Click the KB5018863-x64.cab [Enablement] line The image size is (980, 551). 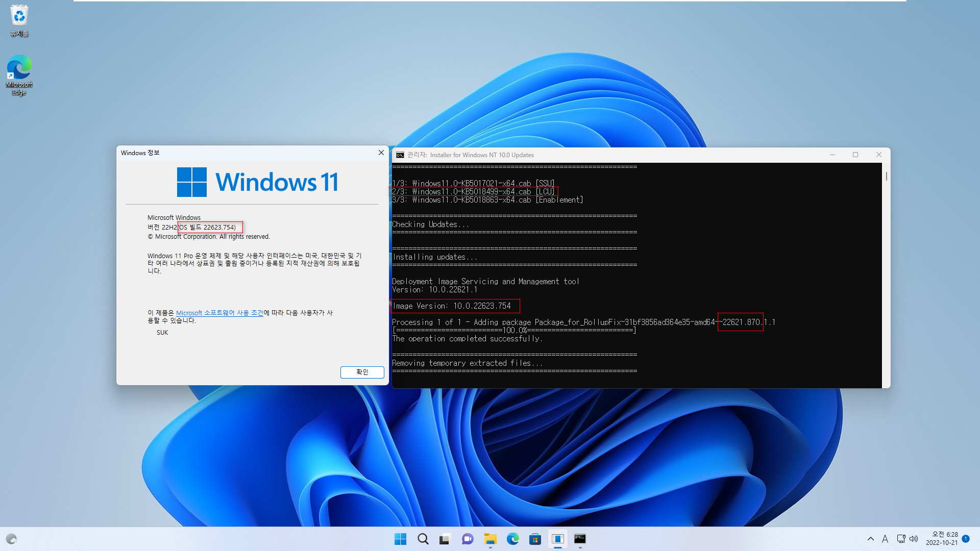pos(487,200)
